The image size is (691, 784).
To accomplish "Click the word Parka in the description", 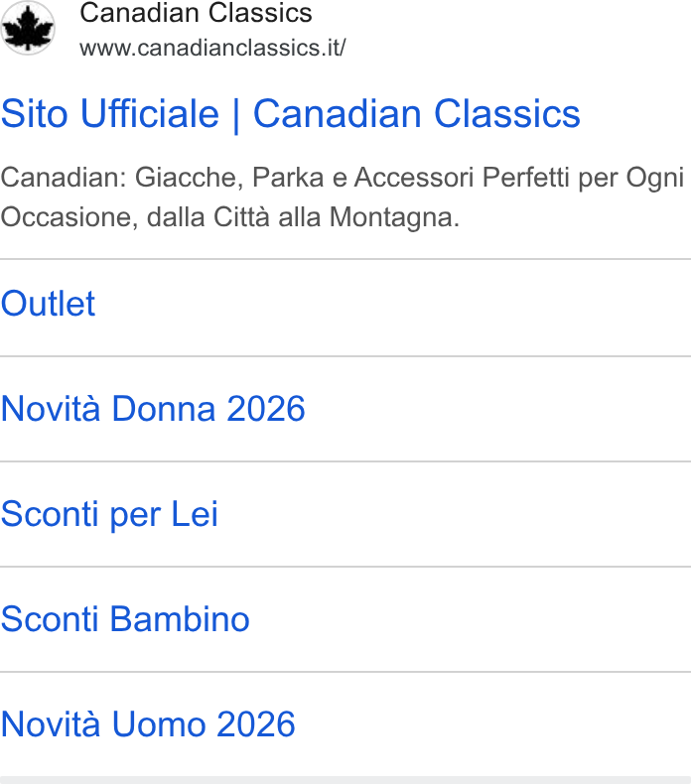I will tap(288, 178).
